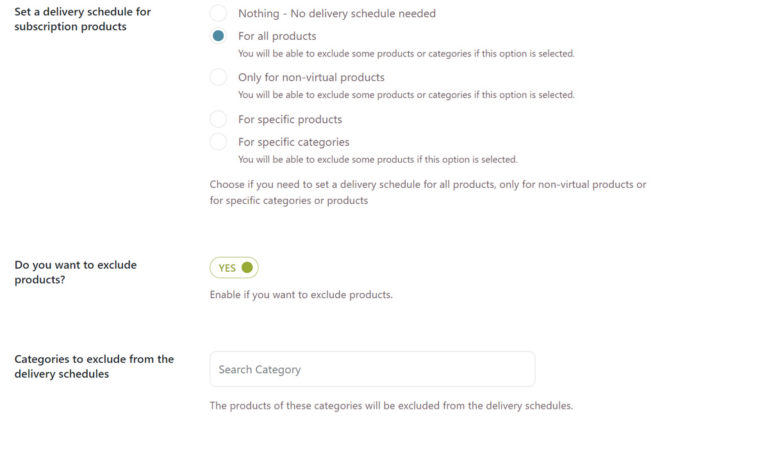Click the 'For specific products' label text
The width and height of the screenshot is (769, 452).
point(290,119)
